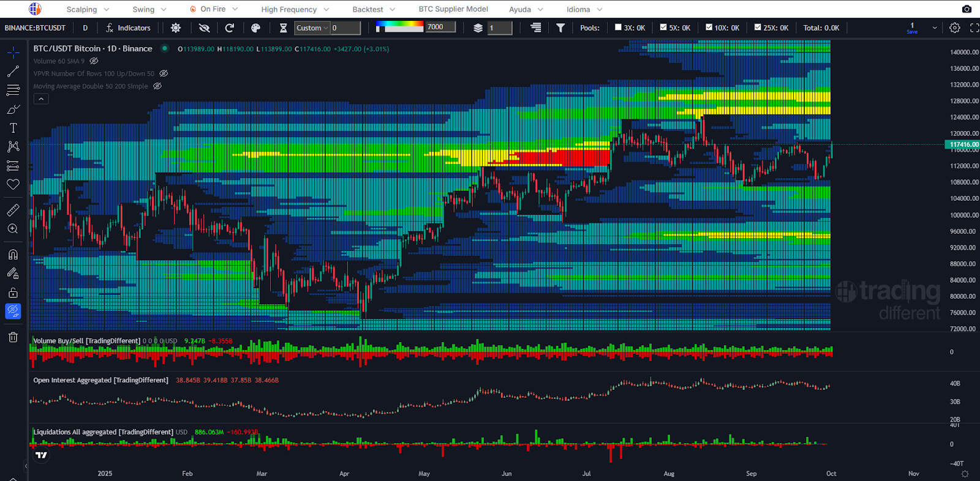
Task: Select the Text annotation tool
Action: tap(13, 128)
